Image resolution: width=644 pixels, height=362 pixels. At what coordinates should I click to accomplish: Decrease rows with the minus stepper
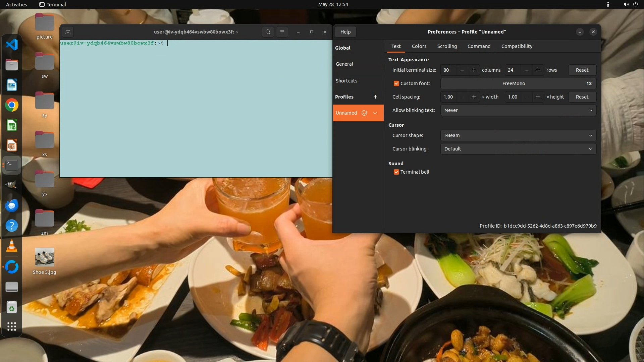(527, 70)
